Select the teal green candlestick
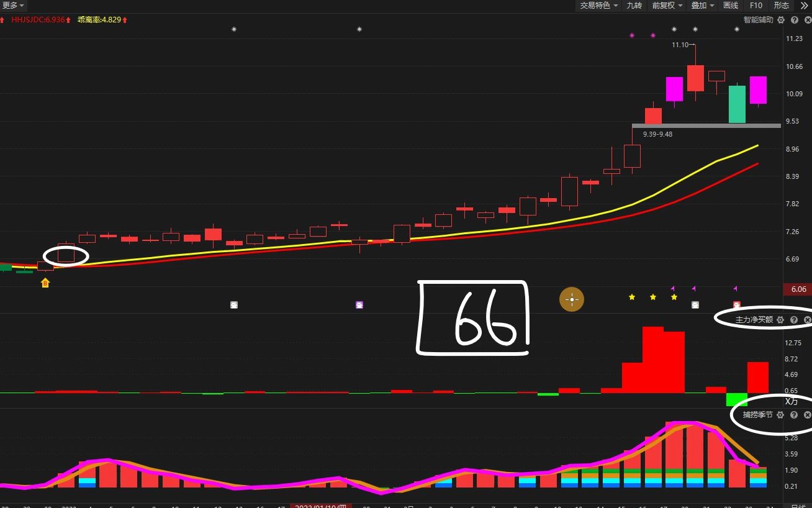The width and height of the screenshot is (812, 508). coord(737,104)
